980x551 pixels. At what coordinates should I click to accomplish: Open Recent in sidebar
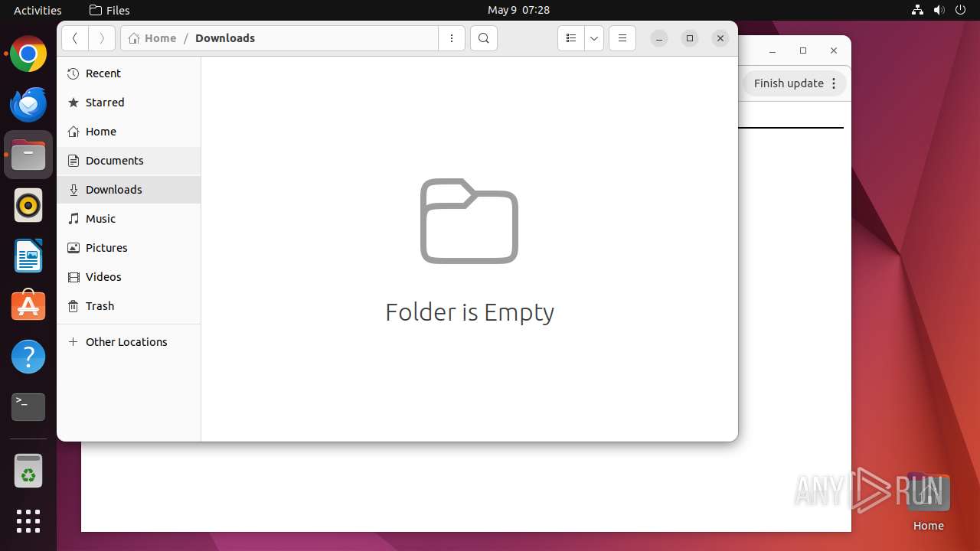point(129,73)
